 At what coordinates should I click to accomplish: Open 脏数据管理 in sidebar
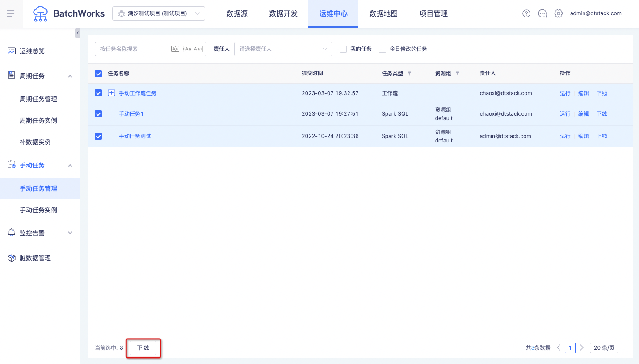tap(35, 258)
